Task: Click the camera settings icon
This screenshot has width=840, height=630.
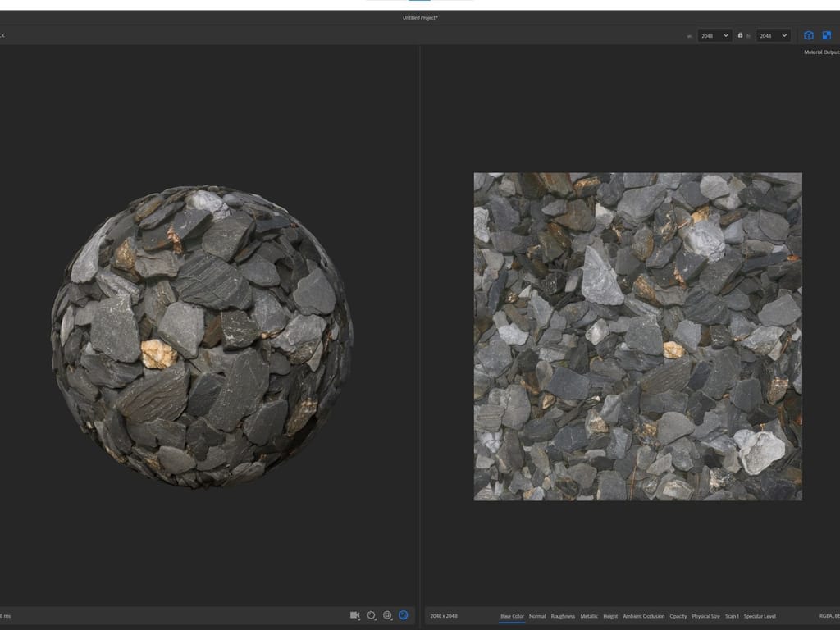Action: coord(355,615)
